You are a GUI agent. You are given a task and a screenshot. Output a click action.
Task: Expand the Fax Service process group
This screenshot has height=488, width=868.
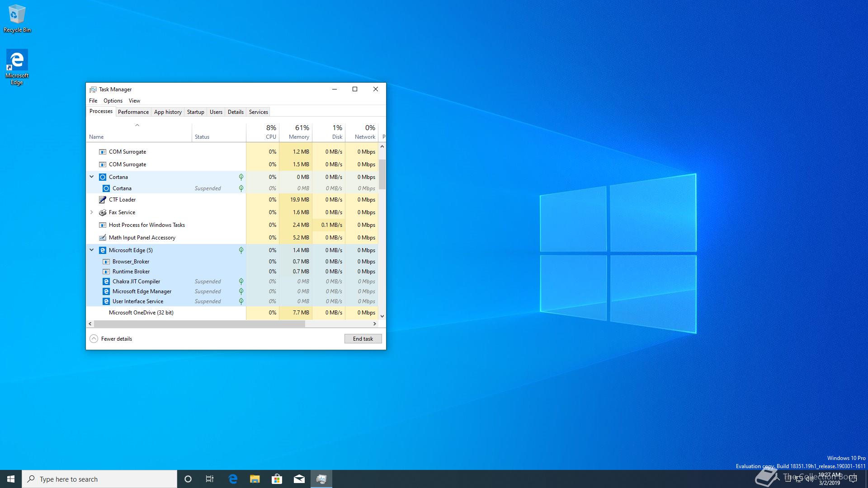click(92, 212)
